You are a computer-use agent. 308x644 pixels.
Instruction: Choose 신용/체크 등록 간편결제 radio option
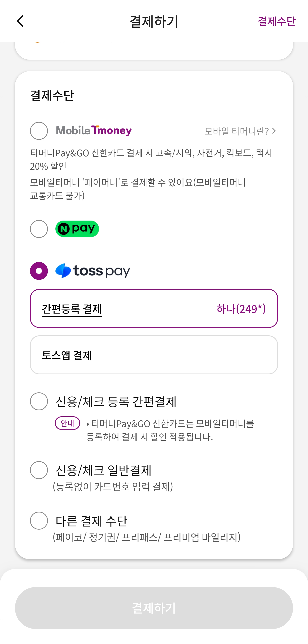point(39,401)
